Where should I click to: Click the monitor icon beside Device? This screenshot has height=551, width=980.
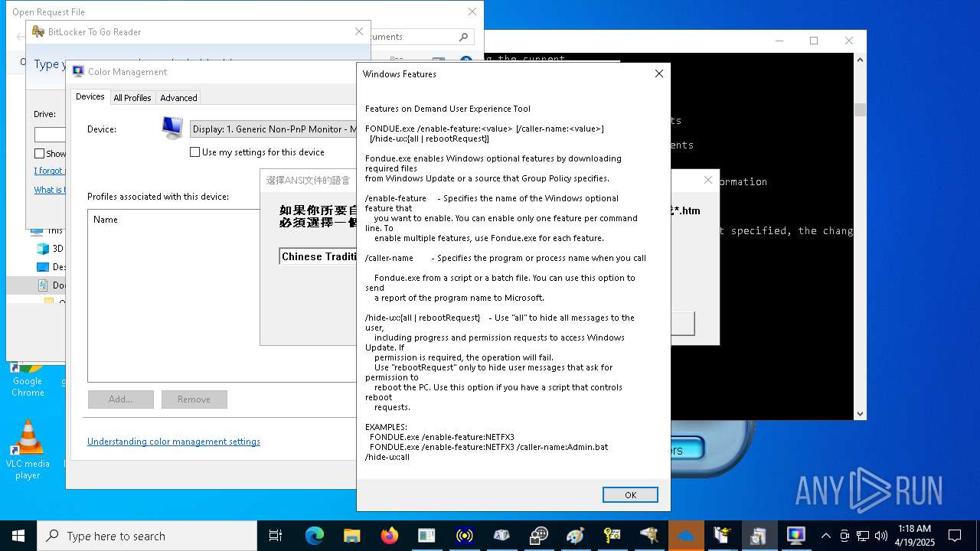pyautogui.click(x=172, y=128)
